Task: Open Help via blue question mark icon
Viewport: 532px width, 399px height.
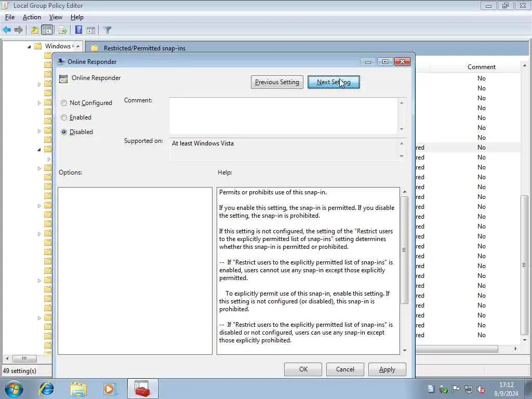Action: coord(79,30)
